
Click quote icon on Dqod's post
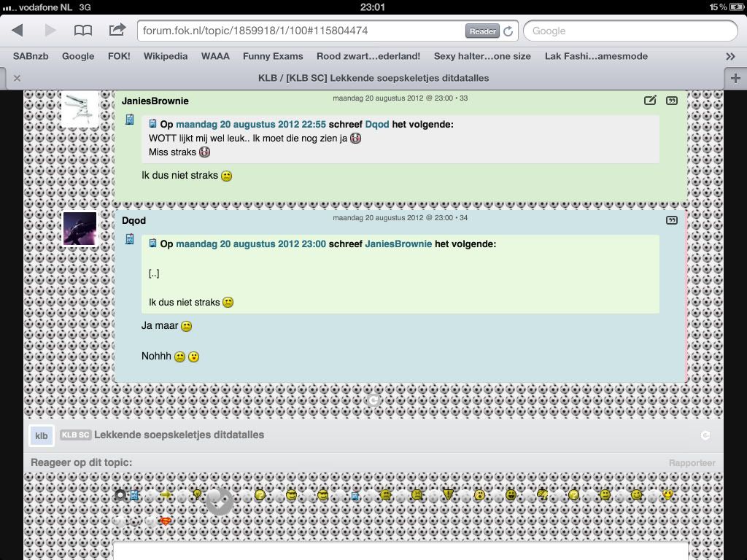point(672,220)
